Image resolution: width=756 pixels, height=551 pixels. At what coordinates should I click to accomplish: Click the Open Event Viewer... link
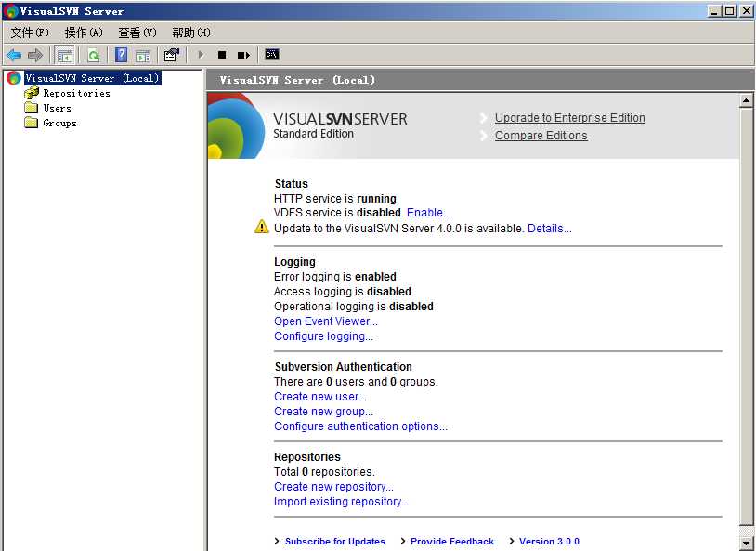point(325,321)
